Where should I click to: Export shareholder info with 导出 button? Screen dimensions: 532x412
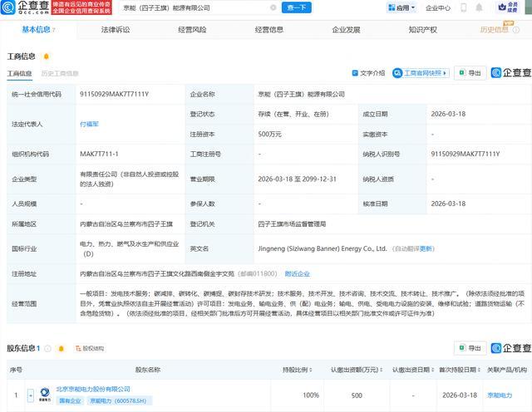[x=470, y=348]
